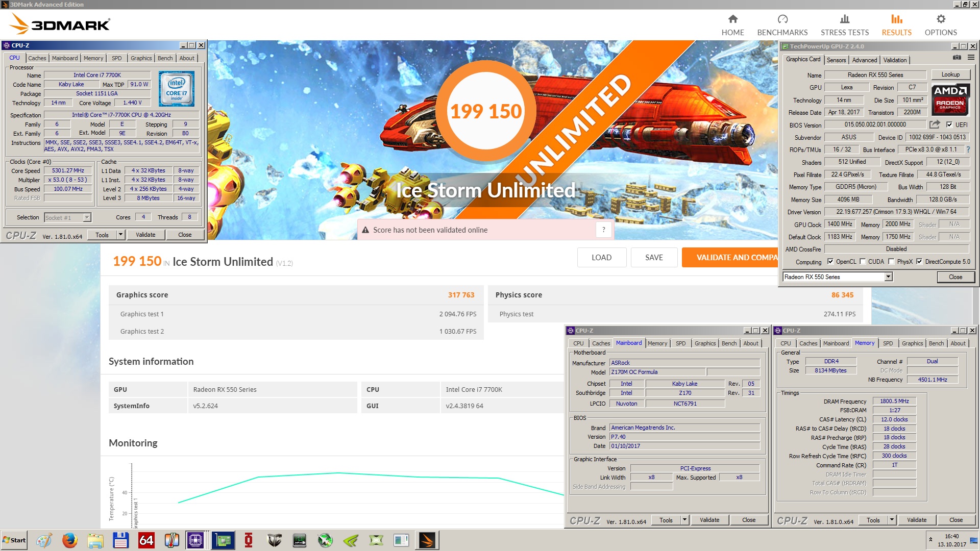
Task: Click the 3DMark logo
Action: [60, 24]
